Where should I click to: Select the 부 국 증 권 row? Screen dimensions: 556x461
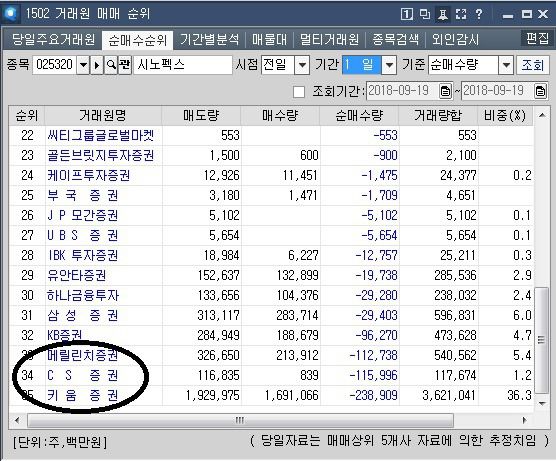[x=271, y=195]
